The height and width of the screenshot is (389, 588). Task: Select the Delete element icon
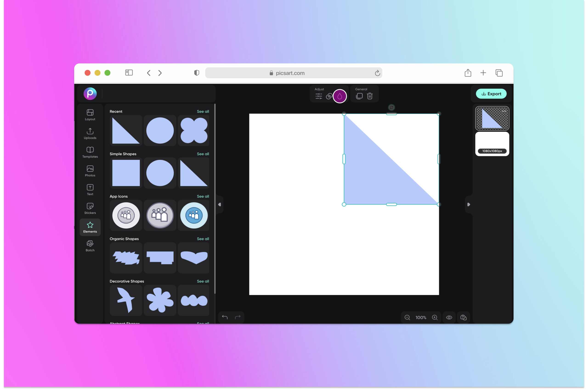click(x=370, y=96)
